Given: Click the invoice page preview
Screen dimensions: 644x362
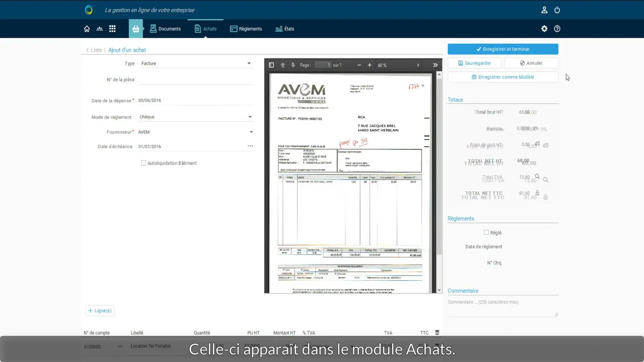Looking at the screenshot, I should pyautogui.click(x=350, y=183).
